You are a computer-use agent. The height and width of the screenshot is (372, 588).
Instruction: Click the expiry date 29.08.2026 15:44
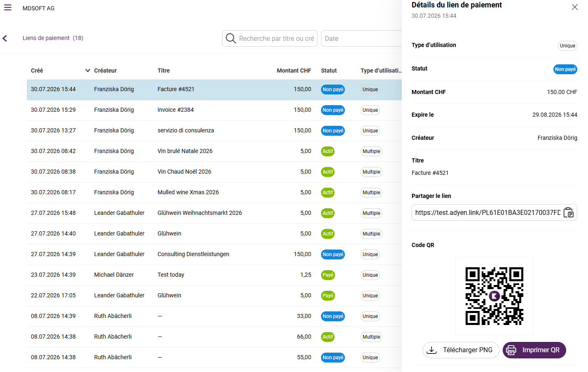coord(555,115)
